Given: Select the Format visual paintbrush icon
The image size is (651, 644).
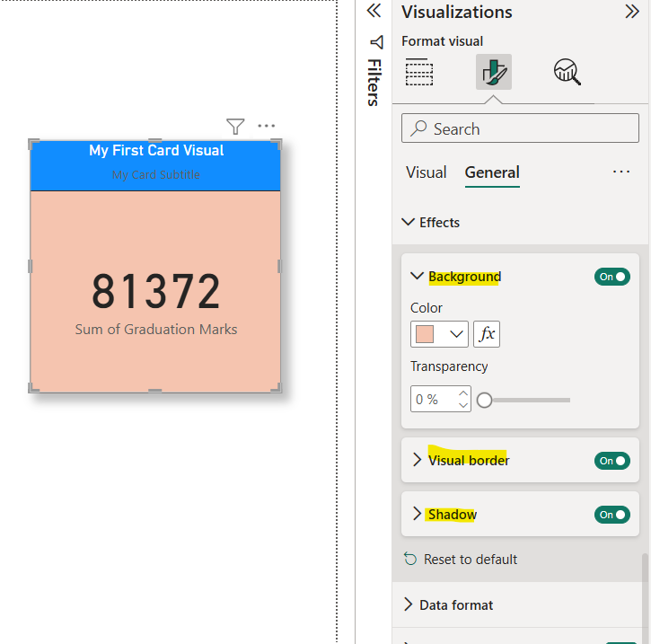Looking at the screenshot, I should [x=494, y=72].
